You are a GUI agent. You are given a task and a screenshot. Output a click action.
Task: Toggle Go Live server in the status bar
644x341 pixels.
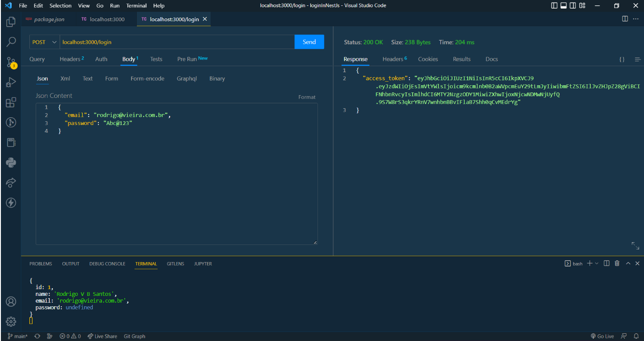pos(603,336)
